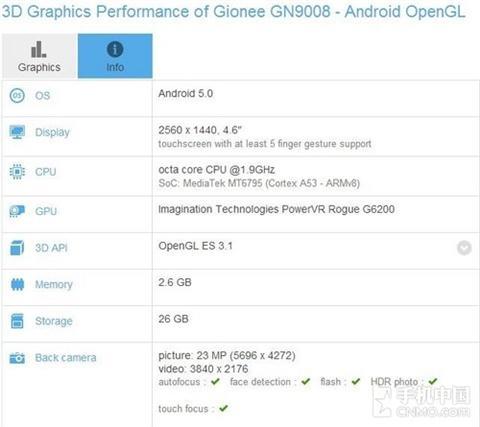Click the Storage SD card icon
Image resolution: width=480 pixels, height=427 pixels.
[x=17, y=321]
